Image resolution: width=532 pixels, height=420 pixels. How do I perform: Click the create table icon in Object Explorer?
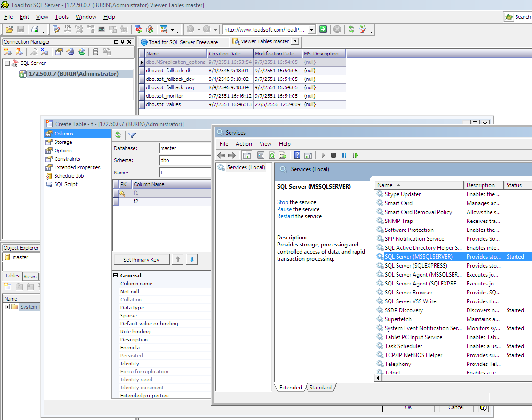8,286
